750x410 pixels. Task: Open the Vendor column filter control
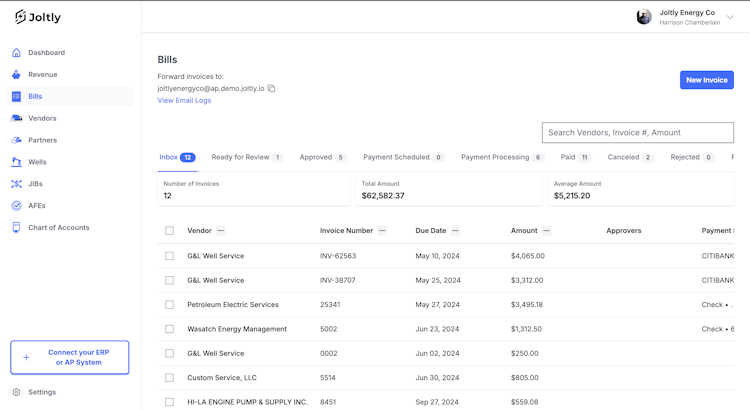pos(221,231)
